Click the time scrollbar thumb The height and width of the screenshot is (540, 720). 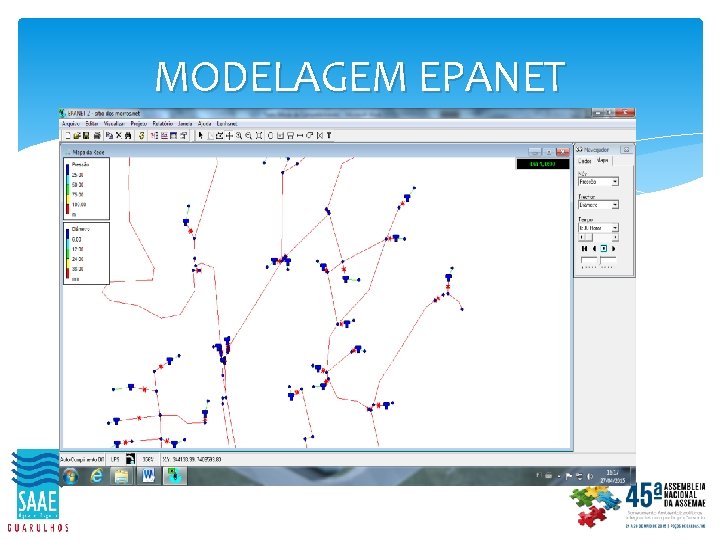pyautogui.click(x=589, y=237)
